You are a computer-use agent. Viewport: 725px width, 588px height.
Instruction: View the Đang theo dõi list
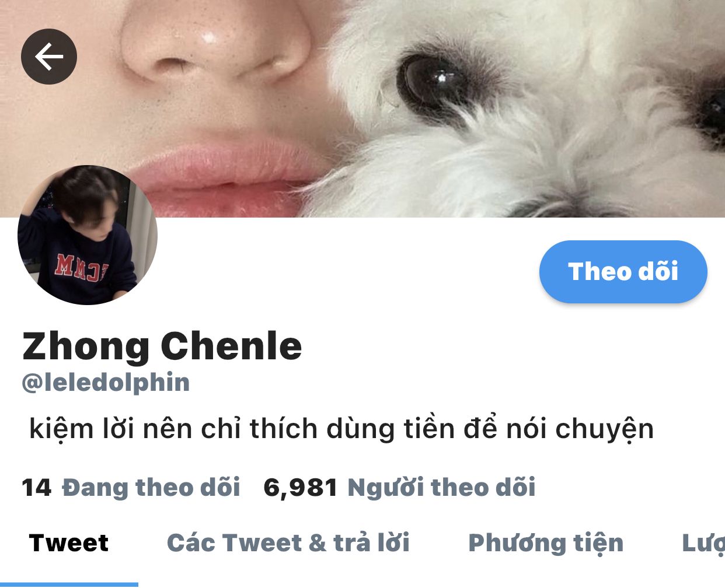click(151, 488)
